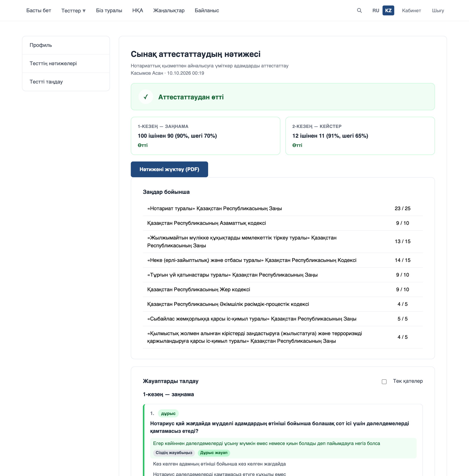The width and height of the screenshot is (469, 476).
Task: Click the Аттестаттаудан өтті banner text
Action: tap(191, 97)
